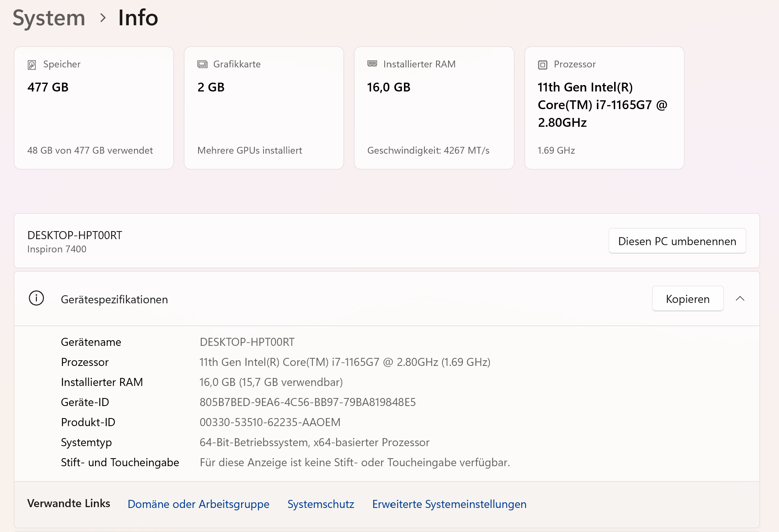Click the Installierter RAM label in specifications list
Image resolution: width=779 pixels, height=532 pixels.
point(102,382)
